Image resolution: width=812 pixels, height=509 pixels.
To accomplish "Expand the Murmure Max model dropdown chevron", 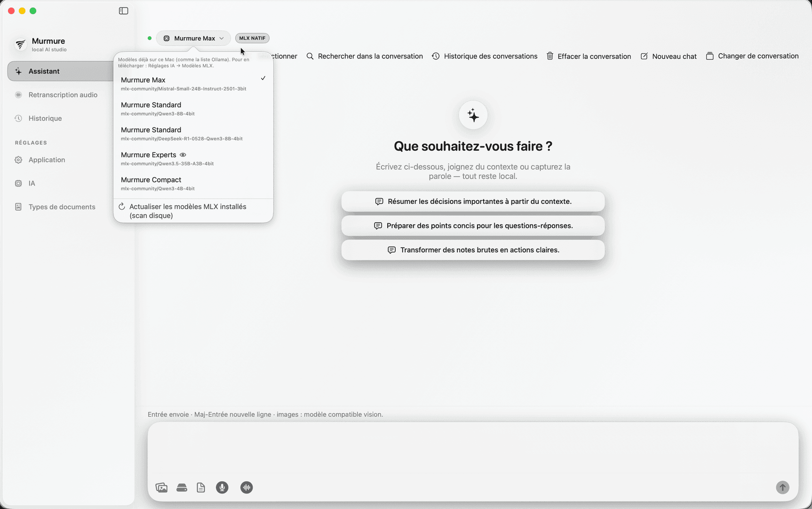I will tap(222, 38).
